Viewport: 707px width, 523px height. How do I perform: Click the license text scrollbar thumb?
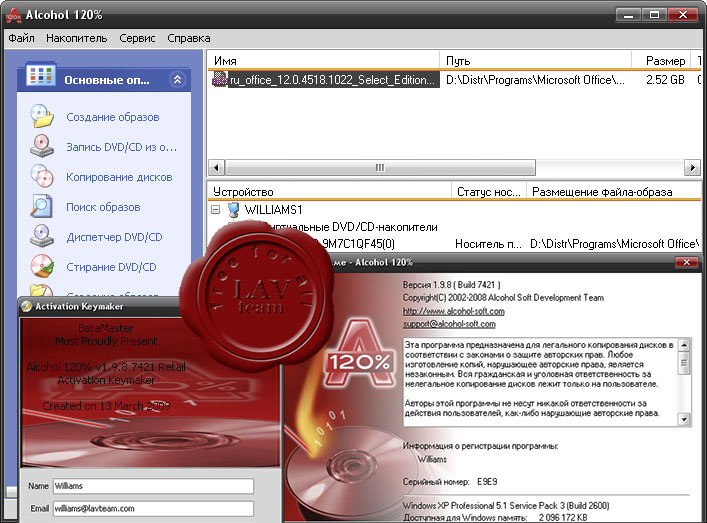pyautogui.click(x=684, y=363)
